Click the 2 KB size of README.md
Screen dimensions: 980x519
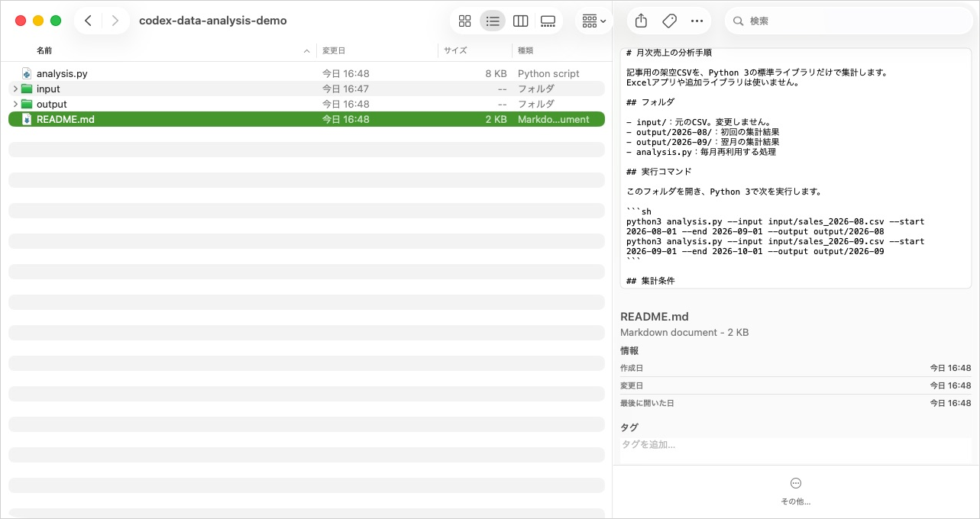[496, 120]
